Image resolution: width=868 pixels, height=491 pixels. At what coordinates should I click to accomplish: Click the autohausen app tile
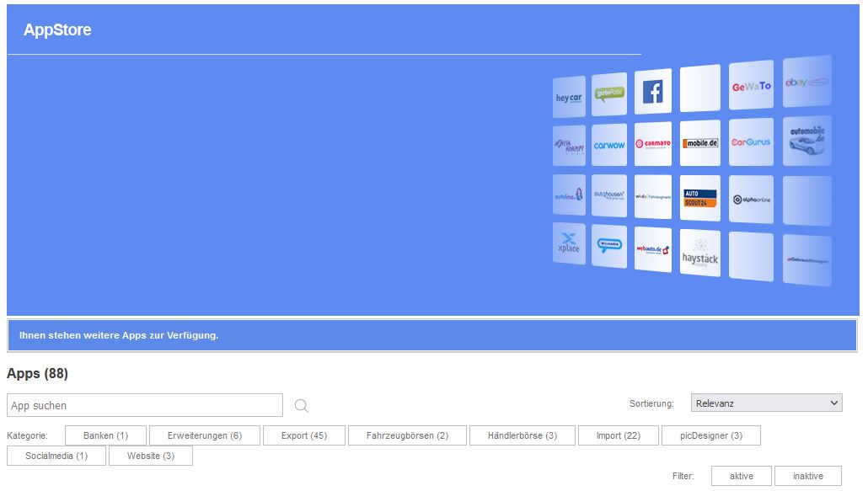click(x=609, y=196)
